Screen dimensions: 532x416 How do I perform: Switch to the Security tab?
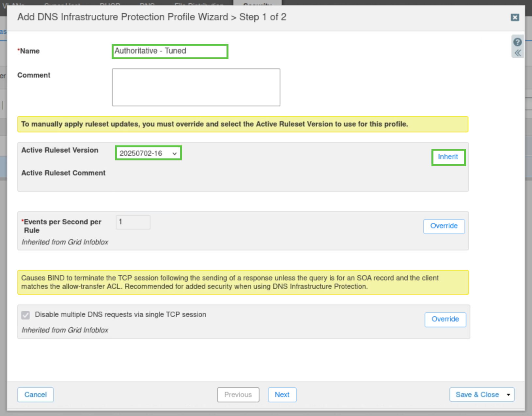point(257,3)
